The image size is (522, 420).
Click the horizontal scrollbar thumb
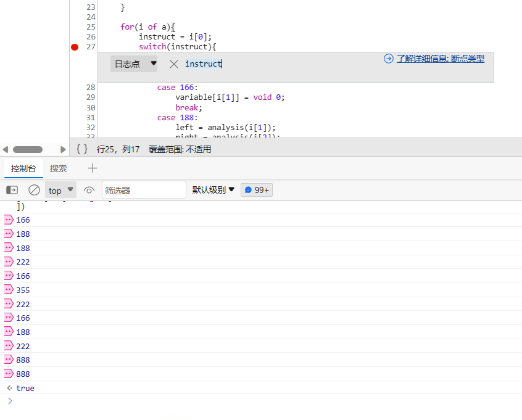[28, 149]
